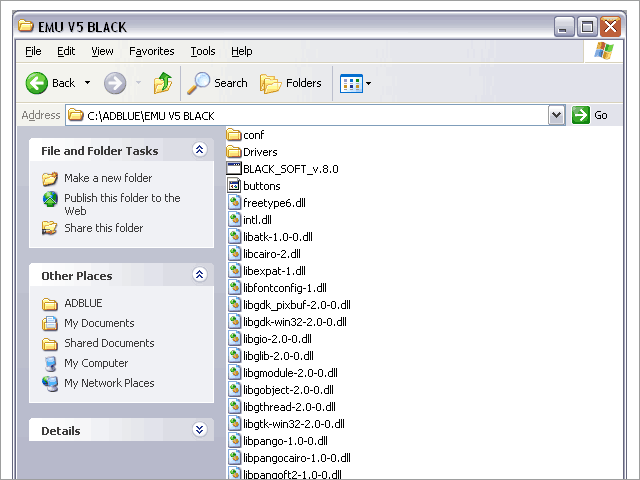Click the Make a new folder icon
640x480 pixels.
tap(50, 178)
